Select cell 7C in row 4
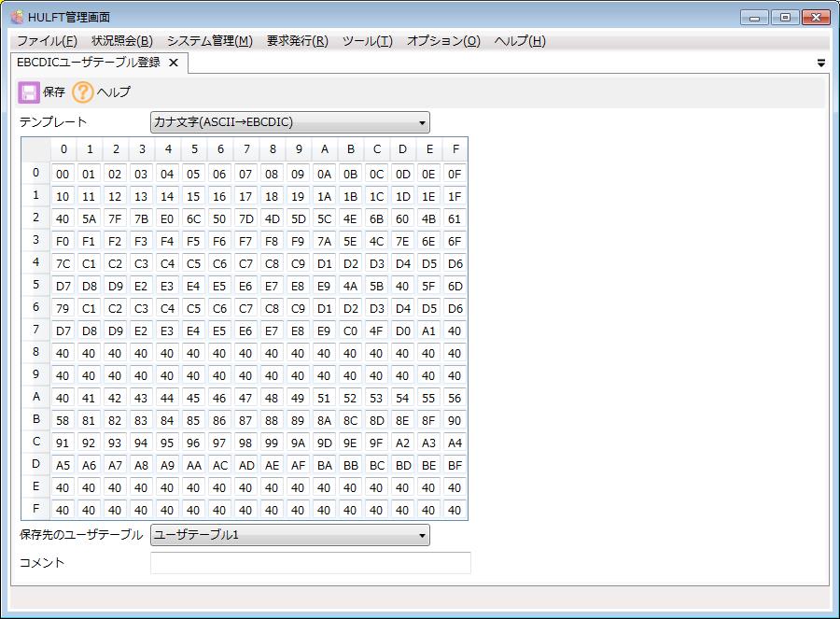840x619 pixels. [63, 264]
